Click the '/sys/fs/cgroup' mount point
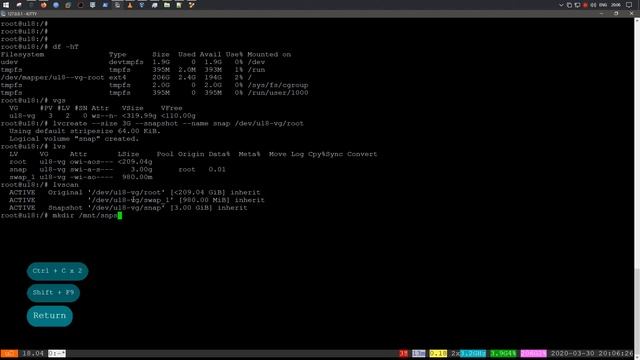 (278, 85)
